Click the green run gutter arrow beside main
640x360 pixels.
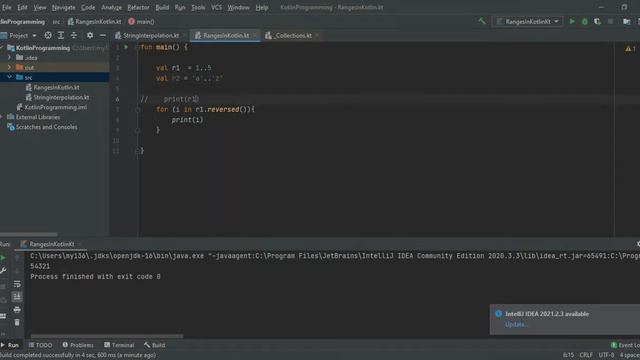tap(126, 47)
